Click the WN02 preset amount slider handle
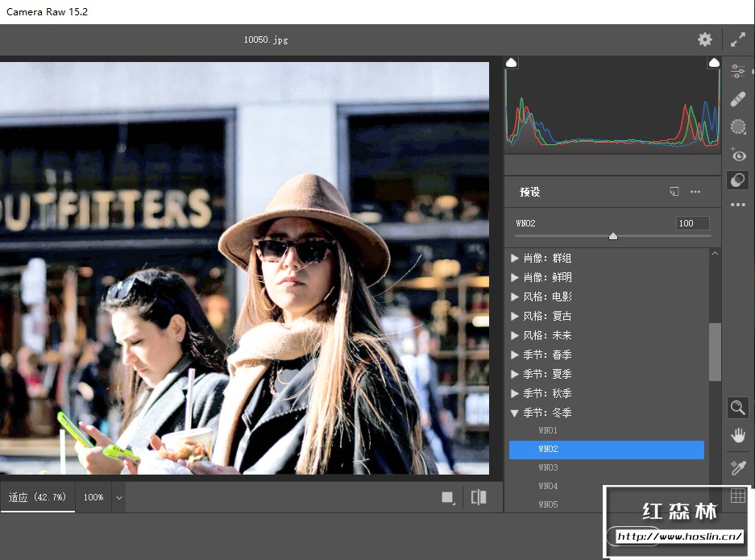Screen dimensions: 755x560 pyautogui.click(x=613, y=236)
